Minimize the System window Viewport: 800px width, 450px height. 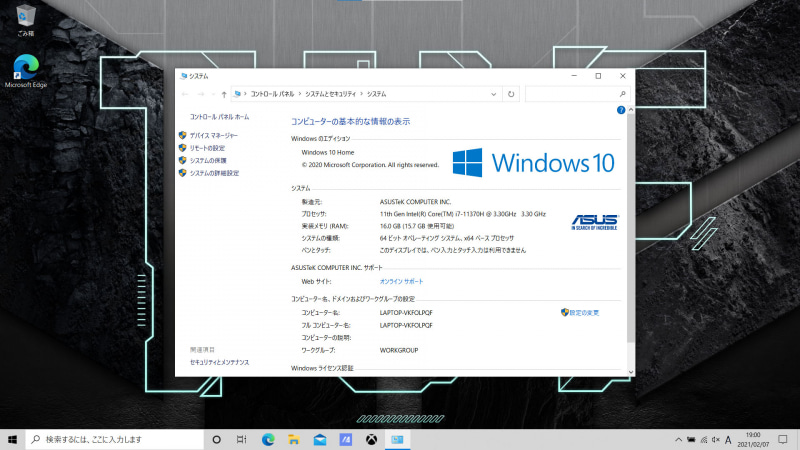574,76
